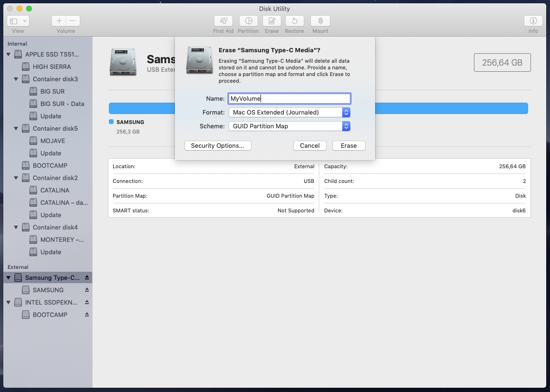Click the SAMSUNG 256,3 GB legend size

click(128, 132)
